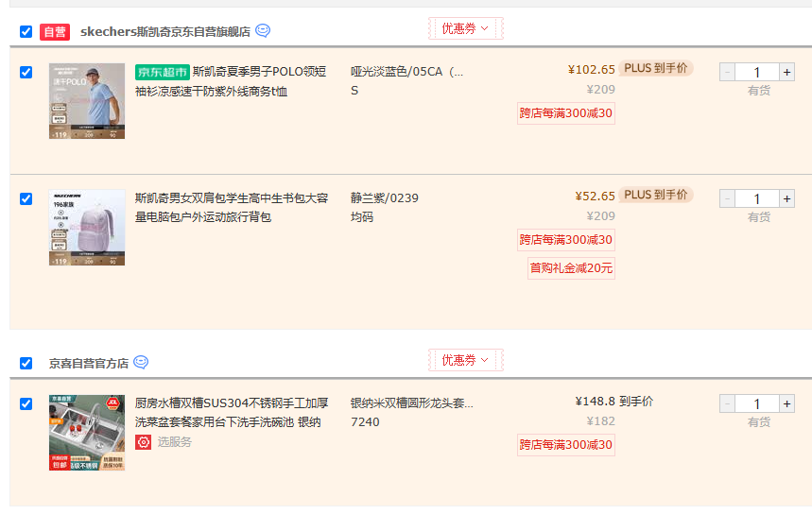Click the 选服务 gear icon
The width and height of the screenshot is (812, 514).
[144, 442]
